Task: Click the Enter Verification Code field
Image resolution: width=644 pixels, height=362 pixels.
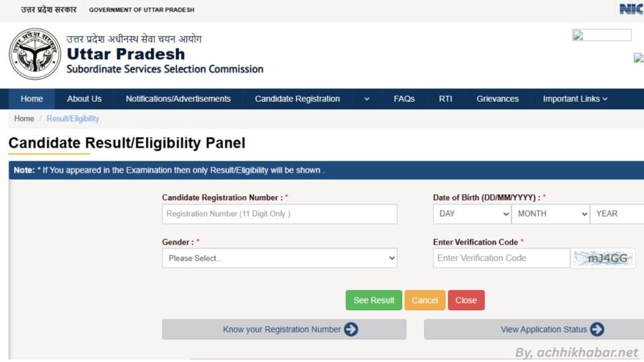Action: 501,258
